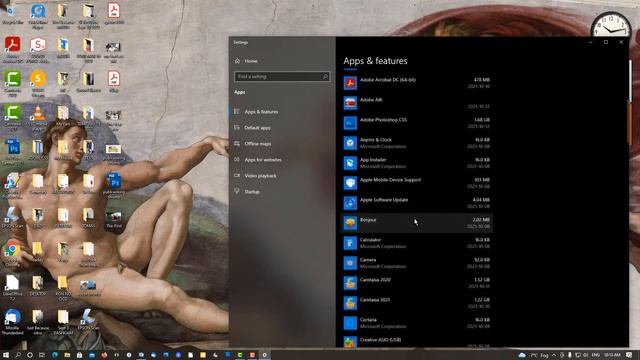Click the Find a setting search box

(282, 76)
